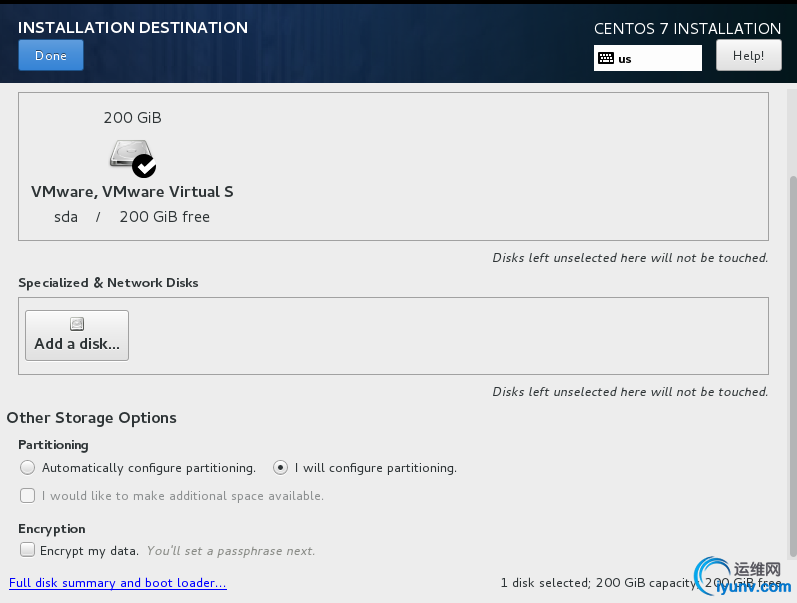
Task: Click the small disk icon above Add a disk
Action: click(x=77, y=324)
